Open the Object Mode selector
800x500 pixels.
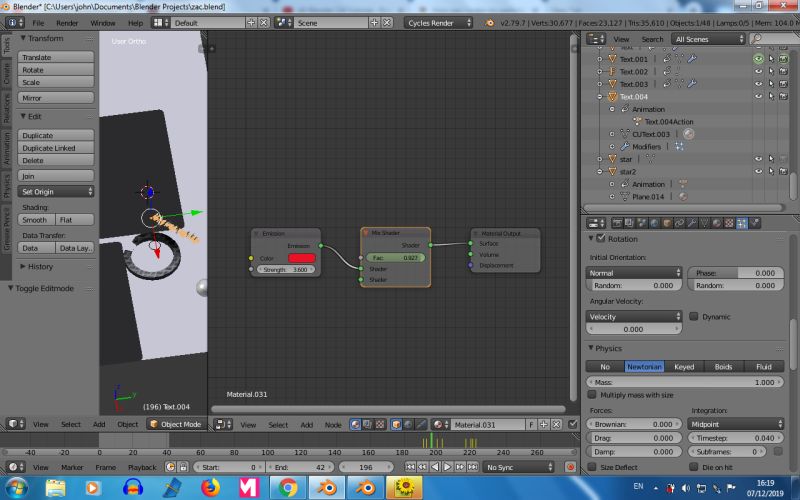pos(176,424)
